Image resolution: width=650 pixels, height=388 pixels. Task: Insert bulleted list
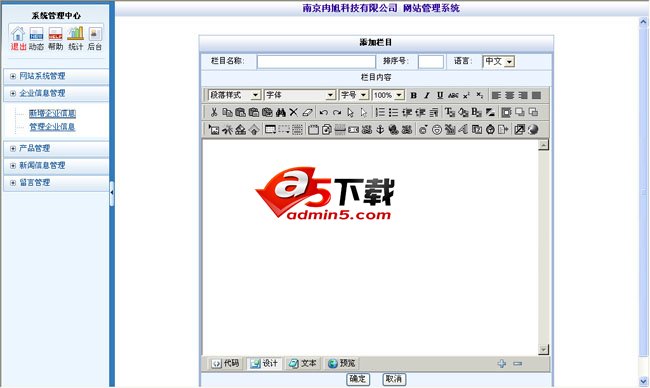pyautogui.click(x=393, y=112)
